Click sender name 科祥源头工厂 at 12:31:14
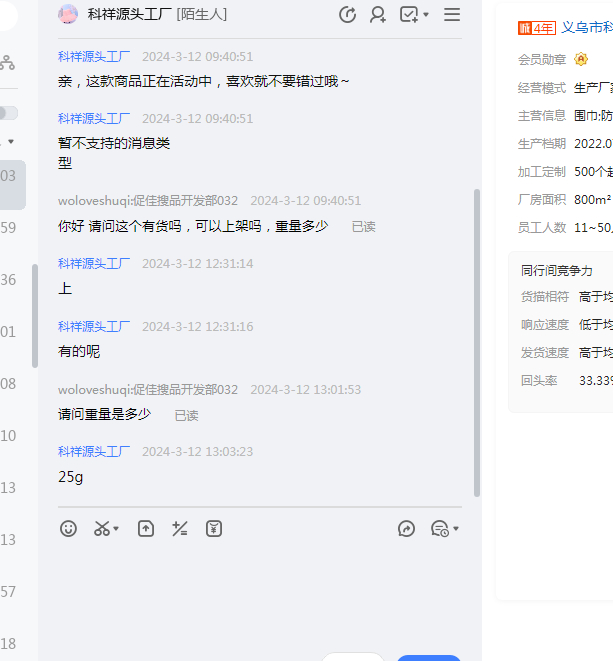This screenshot has height=661, width=613. pyautogui.click(x=94, y=263)
